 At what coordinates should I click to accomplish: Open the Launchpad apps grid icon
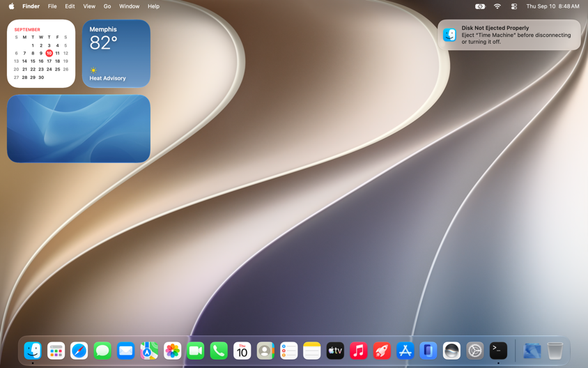click(56, 351)
